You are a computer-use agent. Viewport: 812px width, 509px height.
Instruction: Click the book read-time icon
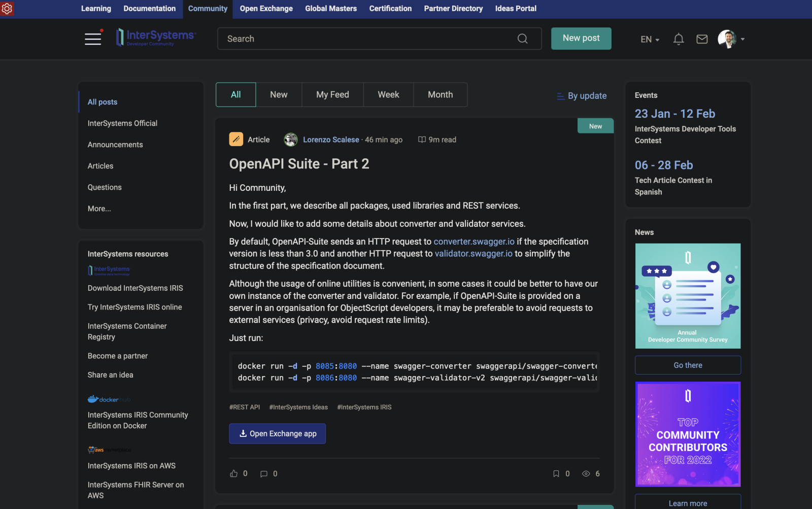pos(422,140)
